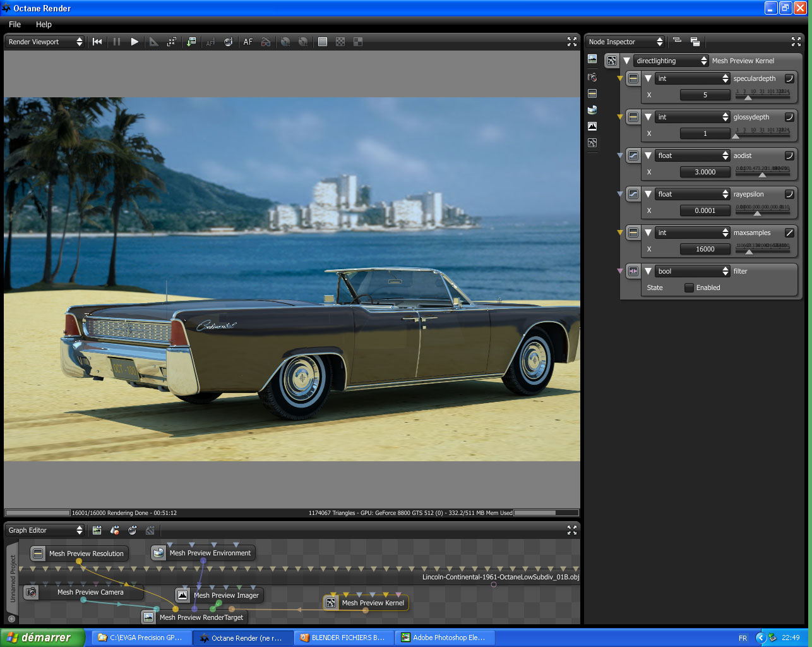
Task: Open the Node Inspector panel type dropdown
Action: coord(624,42)
